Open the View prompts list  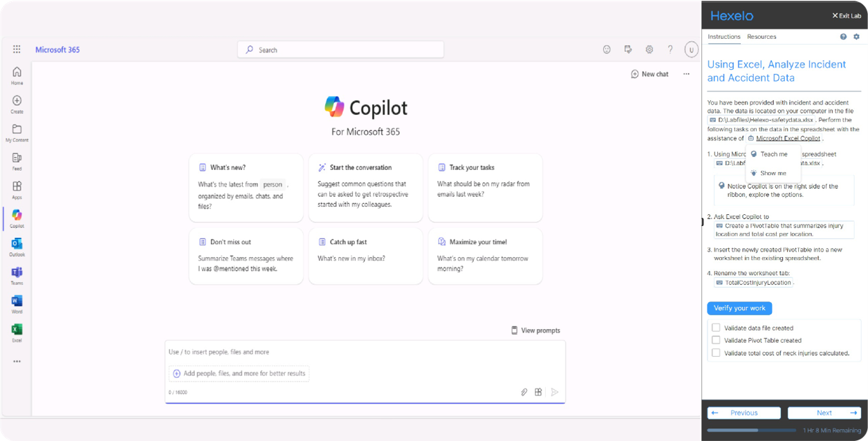pyautogui.click(x=535, y=330)
